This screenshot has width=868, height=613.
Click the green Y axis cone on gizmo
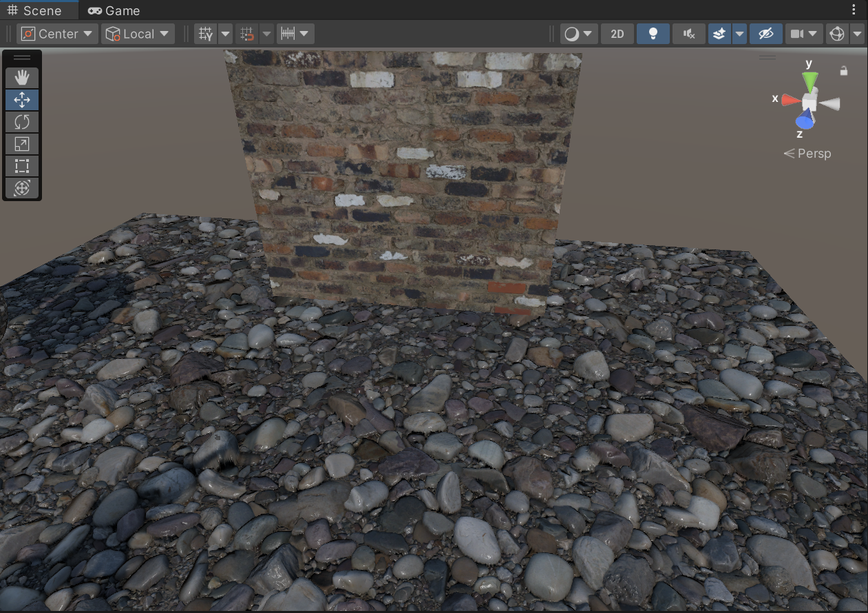(x=810, y=80)
